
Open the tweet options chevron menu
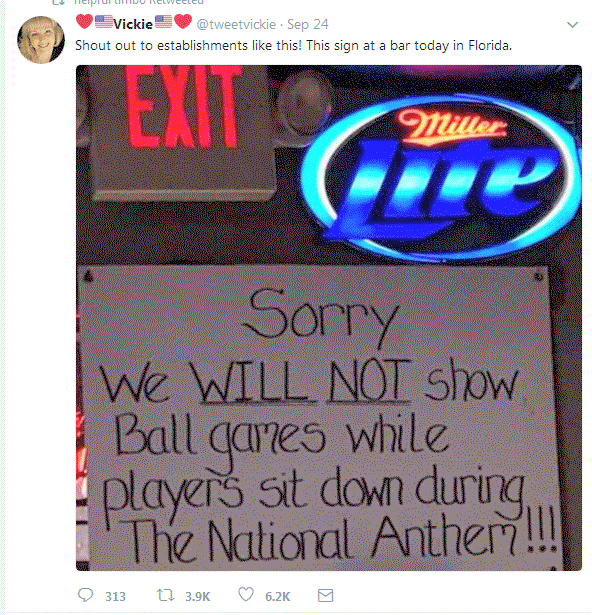[573, 25]
